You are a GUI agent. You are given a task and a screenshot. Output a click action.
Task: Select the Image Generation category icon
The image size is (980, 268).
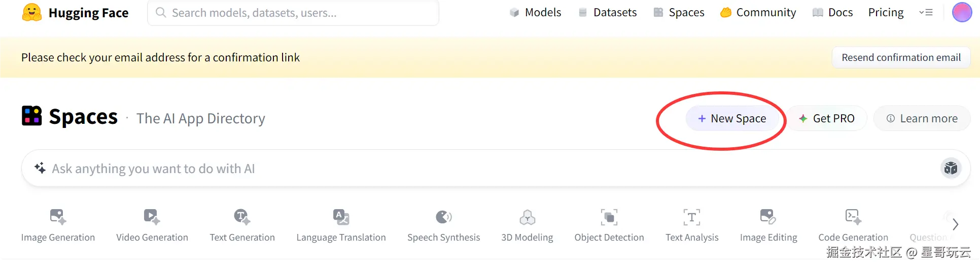pyautogui.click(x=58, y=217)
